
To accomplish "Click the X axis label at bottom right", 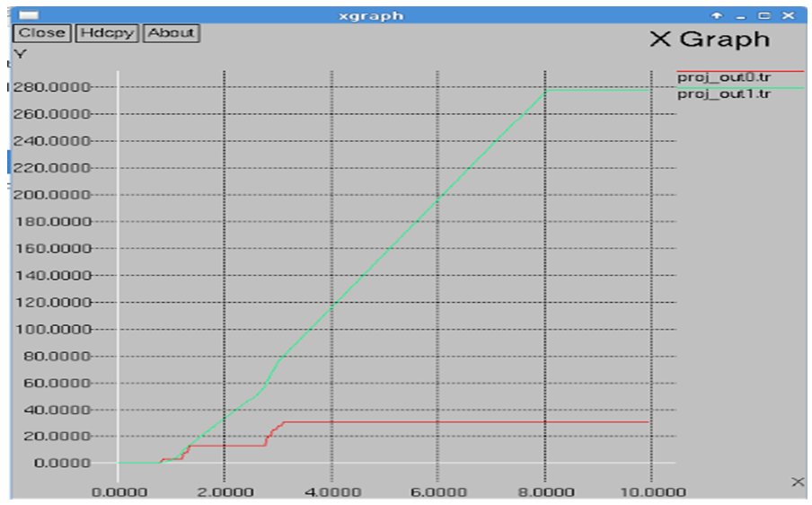I will click(798, 483).
